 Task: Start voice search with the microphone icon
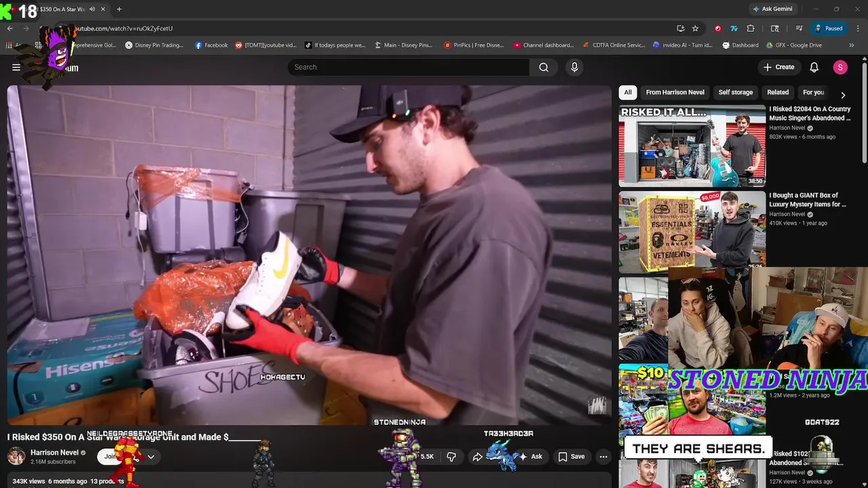[x=574, y=67]
